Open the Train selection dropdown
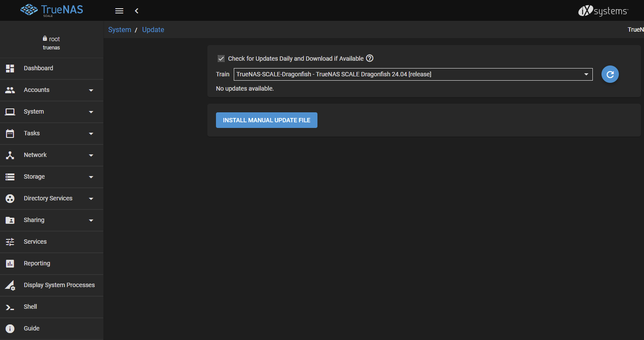Screen dimensions: 644x340 click(413, 74)
